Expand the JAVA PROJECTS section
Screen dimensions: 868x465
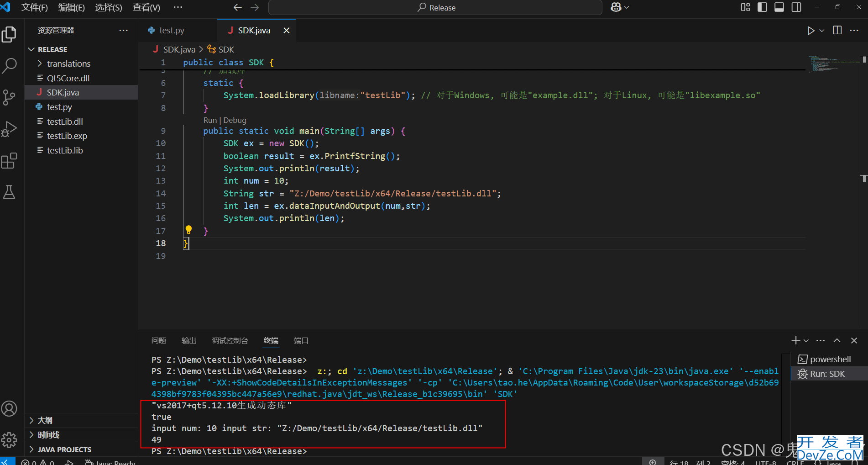click(64, 449)
